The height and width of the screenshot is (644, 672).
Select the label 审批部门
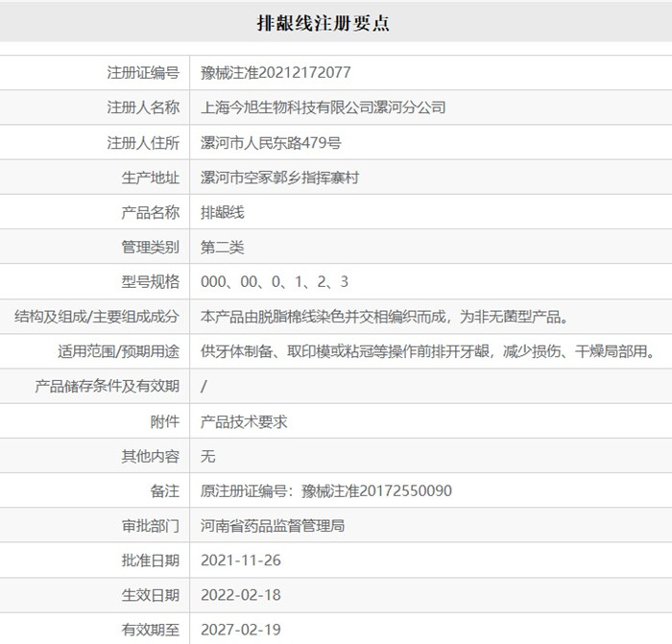coord(151,525)
